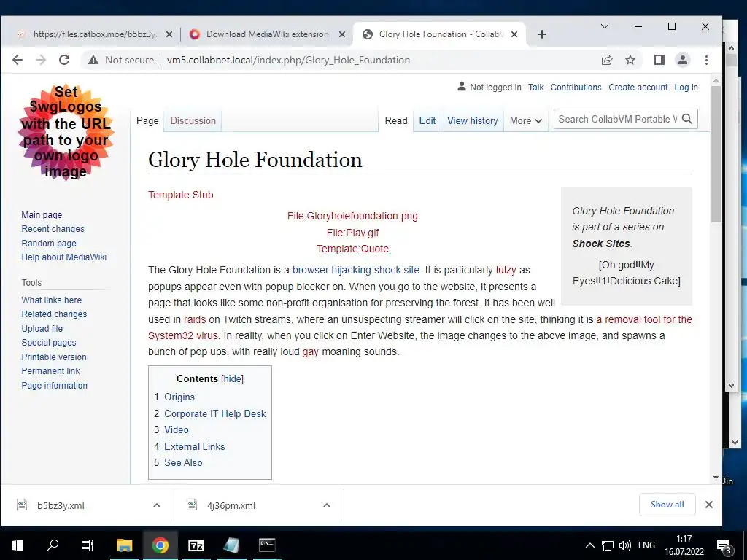Select the Page tab
Viewport: 747px width, 560px height.
pyautogui.click(x=147, y=121)
